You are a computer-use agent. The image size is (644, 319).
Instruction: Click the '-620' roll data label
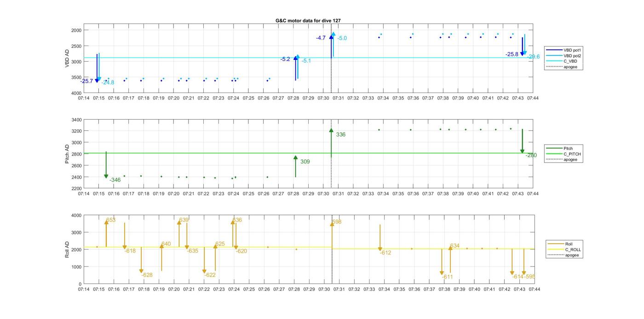[241, 251]
